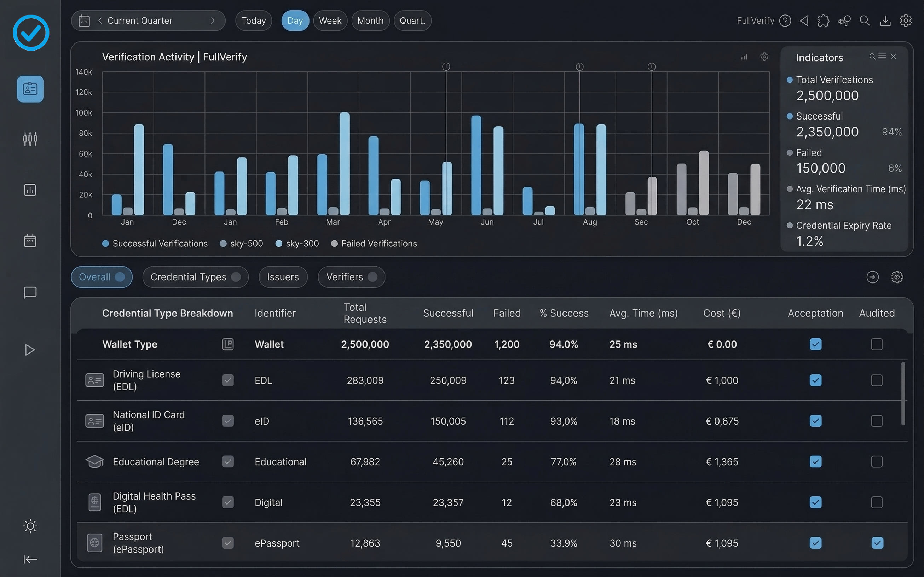
Task: Open the calendar icon in the left sidebar
Action: pos(30,240)
